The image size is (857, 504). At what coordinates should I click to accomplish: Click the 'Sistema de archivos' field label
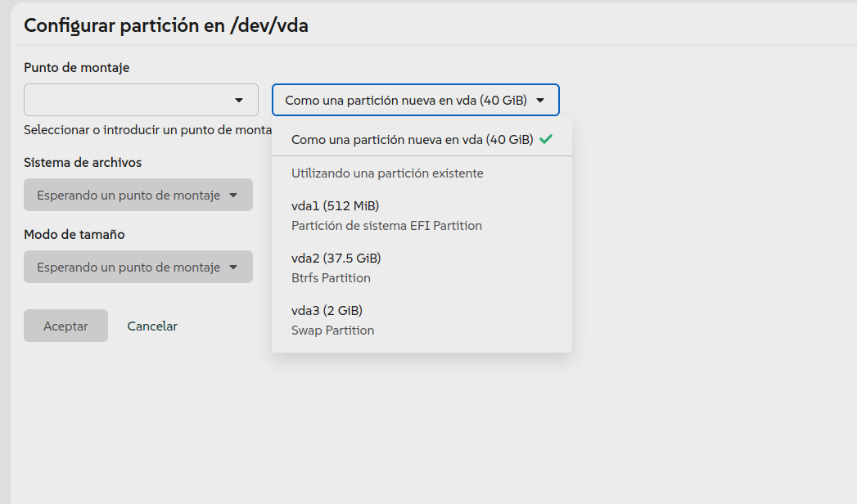tap(83, 162)
